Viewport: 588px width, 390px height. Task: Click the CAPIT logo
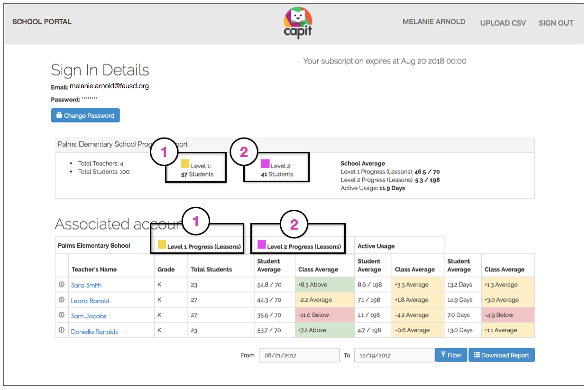coord(297,21)
